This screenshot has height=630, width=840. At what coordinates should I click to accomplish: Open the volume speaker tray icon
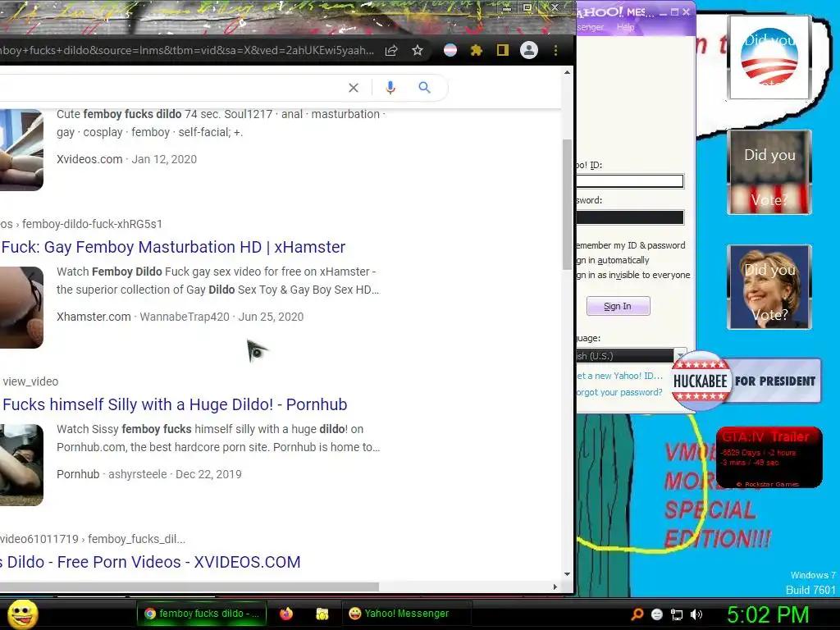pos(696,614)
